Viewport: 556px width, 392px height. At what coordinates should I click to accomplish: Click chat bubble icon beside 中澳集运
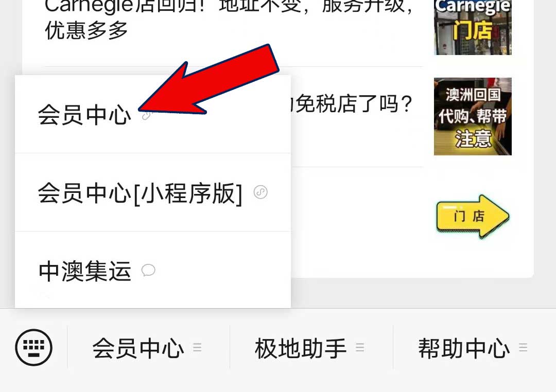tap(148, 270)
